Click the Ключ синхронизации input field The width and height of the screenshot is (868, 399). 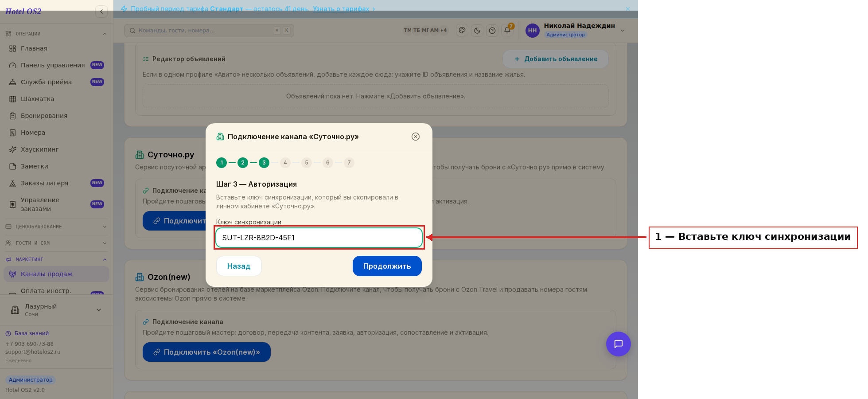tap(319, 238)
